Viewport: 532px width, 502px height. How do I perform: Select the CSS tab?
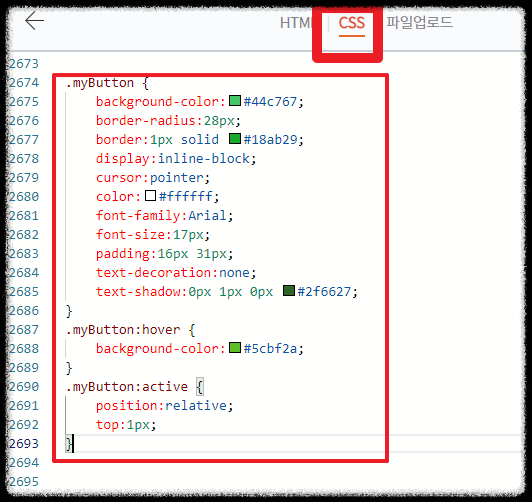pyautogui.click(x=352, y=23)
